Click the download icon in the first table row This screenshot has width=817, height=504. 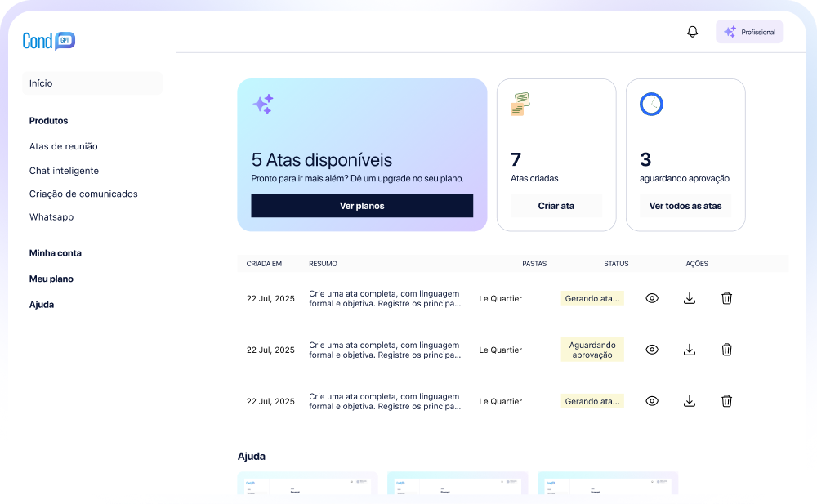(690, 298)
